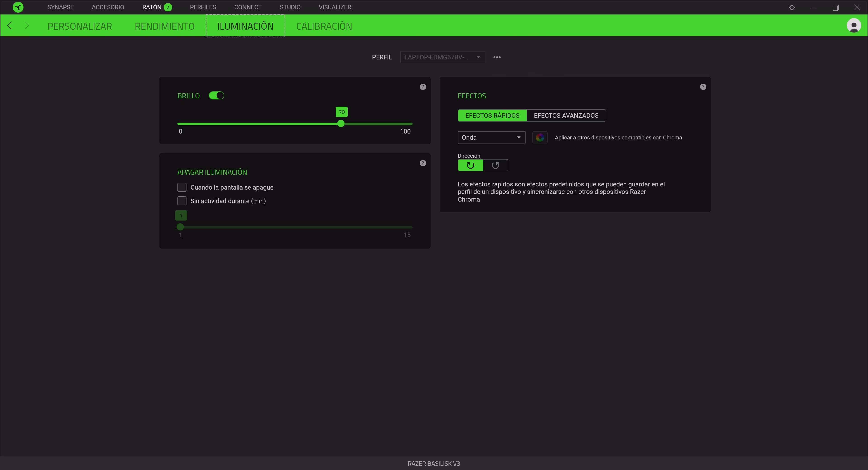Open the Onda effect dropdown
Image resolution: width=868 pixels, height=470 pixels.
click(x=491, y=137)
